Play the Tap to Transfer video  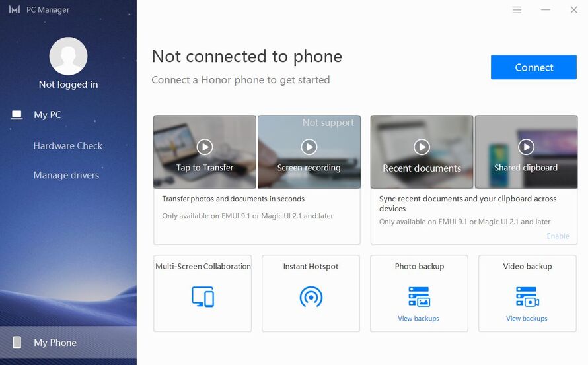point(205,147)
